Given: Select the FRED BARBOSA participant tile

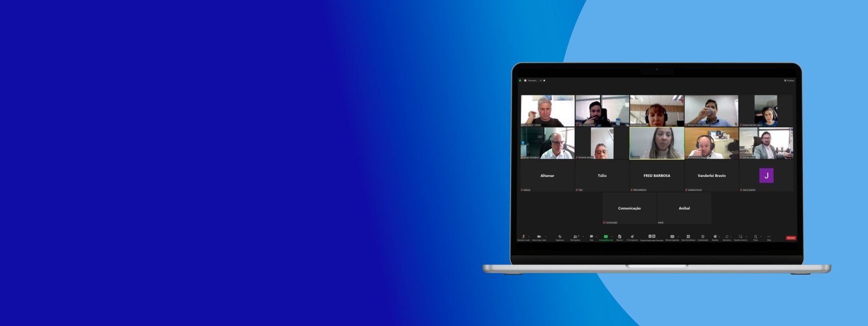Looking at the screenshot, I should 656,175.
